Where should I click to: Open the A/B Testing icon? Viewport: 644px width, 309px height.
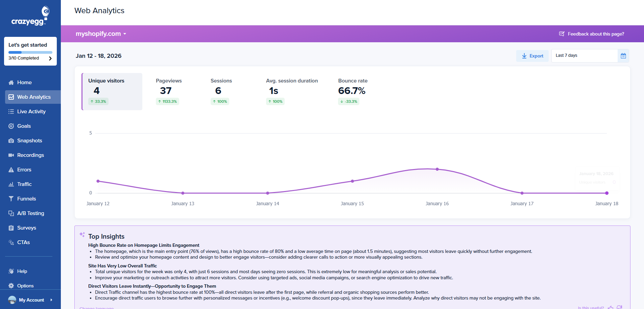pos(11,213)
